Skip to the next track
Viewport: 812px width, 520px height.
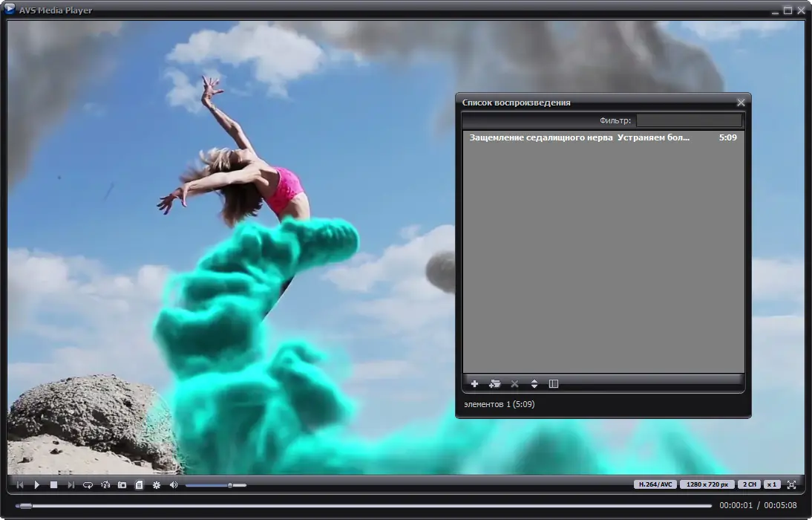[71, 485]
